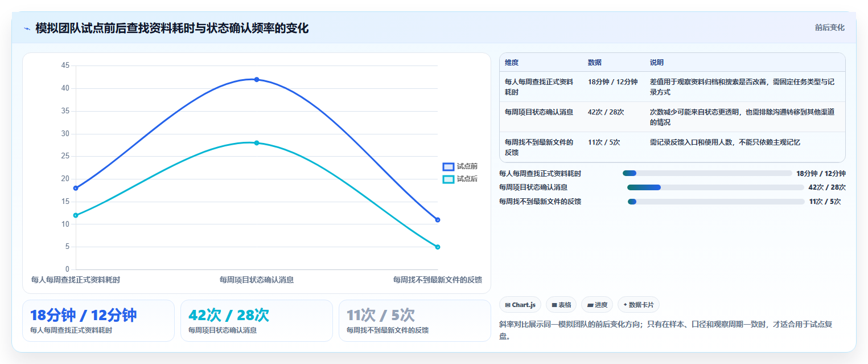Click the 前后变化 label in header

pos(829,27)
